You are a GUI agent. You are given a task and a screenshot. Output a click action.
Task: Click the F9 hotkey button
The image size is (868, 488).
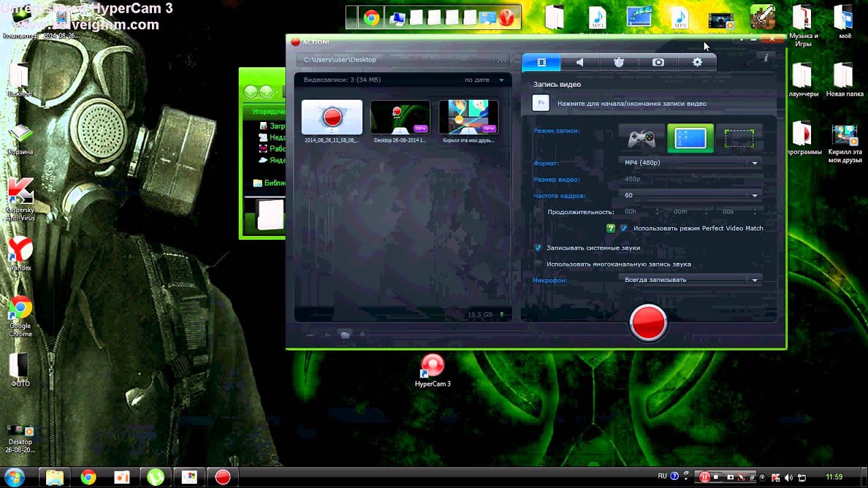[x=540, y=103]
